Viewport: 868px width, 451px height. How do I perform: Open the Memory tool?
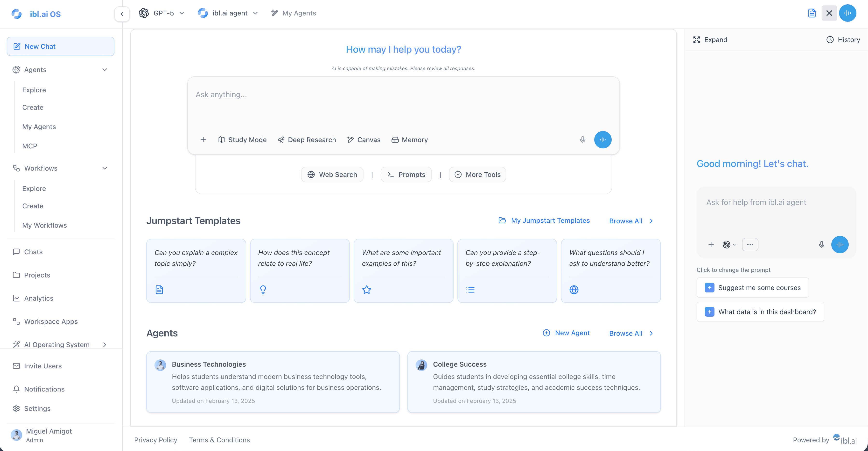coord(409,140)
